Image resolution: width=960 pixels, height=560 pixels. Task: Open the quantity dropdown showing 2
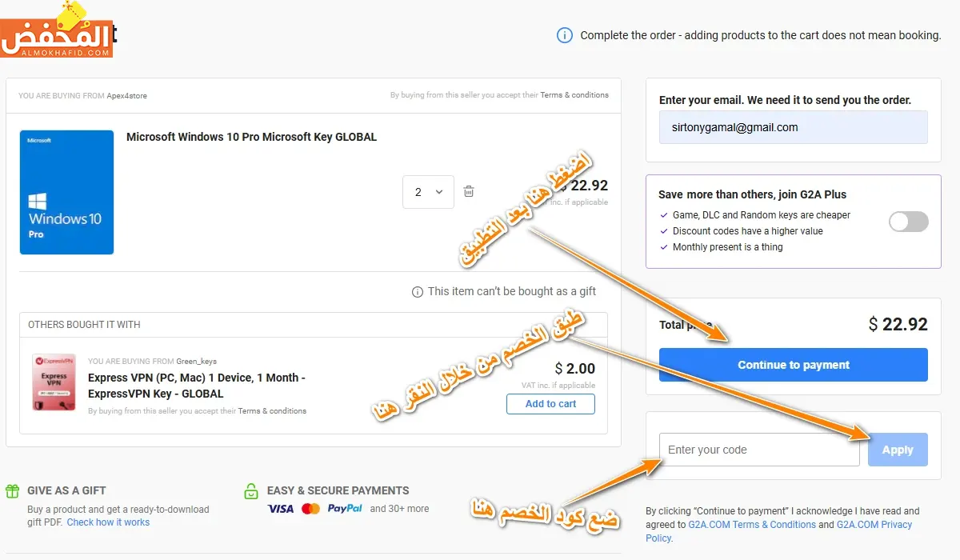pyautogui.click(x=428, y=192)
